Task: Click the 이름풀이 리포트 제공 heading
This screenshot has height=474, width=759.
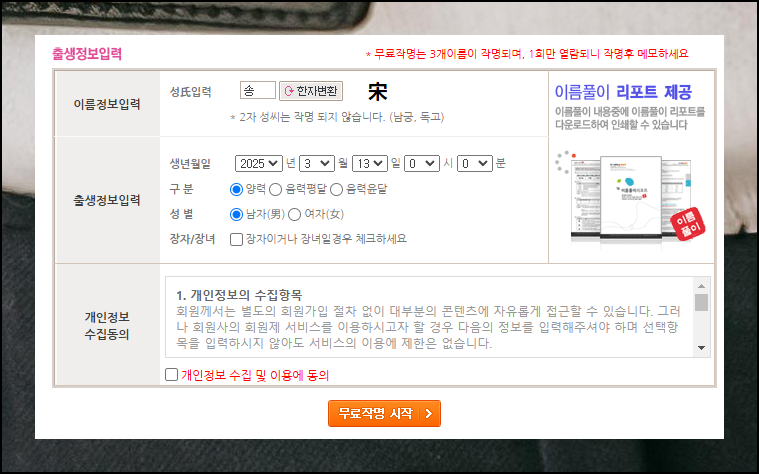Action: click(x=623, y=92)
